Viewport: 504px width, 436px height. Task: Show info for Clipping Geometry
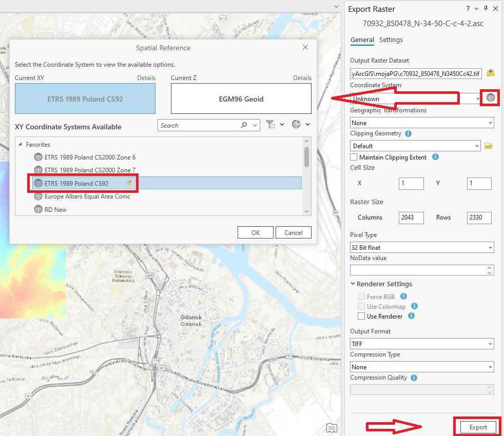click(409, 133)
